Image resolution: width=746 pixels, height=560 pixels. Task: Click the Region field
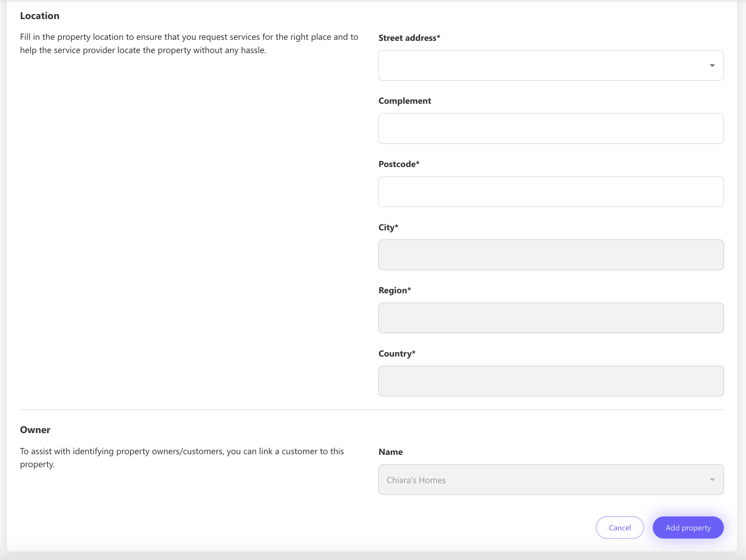551,318
